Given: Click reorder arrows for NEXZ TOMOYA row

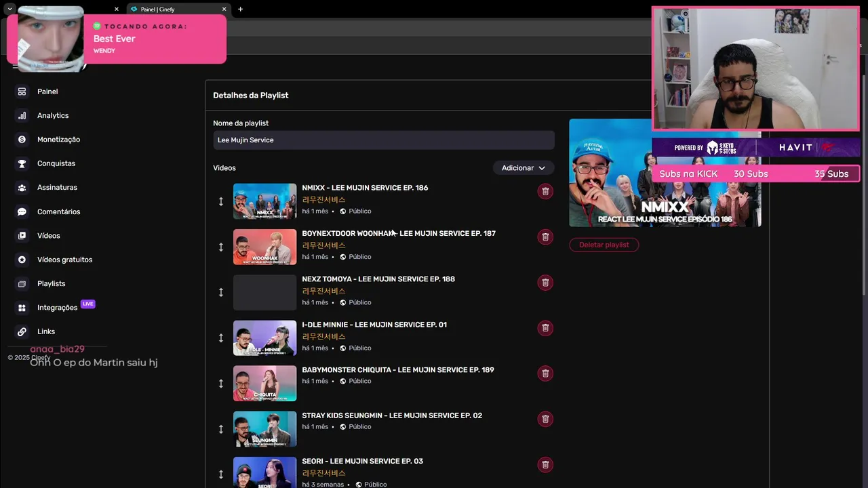Looking at the screenshot, I should pyautogui.click(x=220, y=292).
